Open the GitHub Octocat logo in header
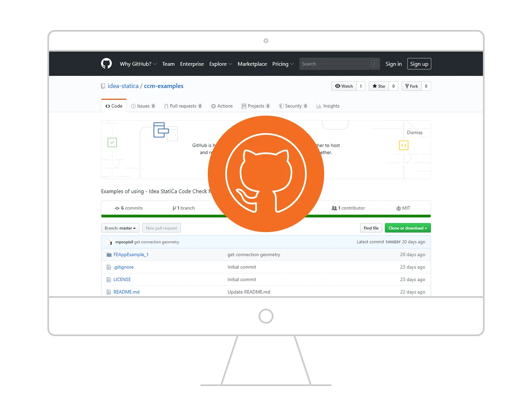 [106, 64]
